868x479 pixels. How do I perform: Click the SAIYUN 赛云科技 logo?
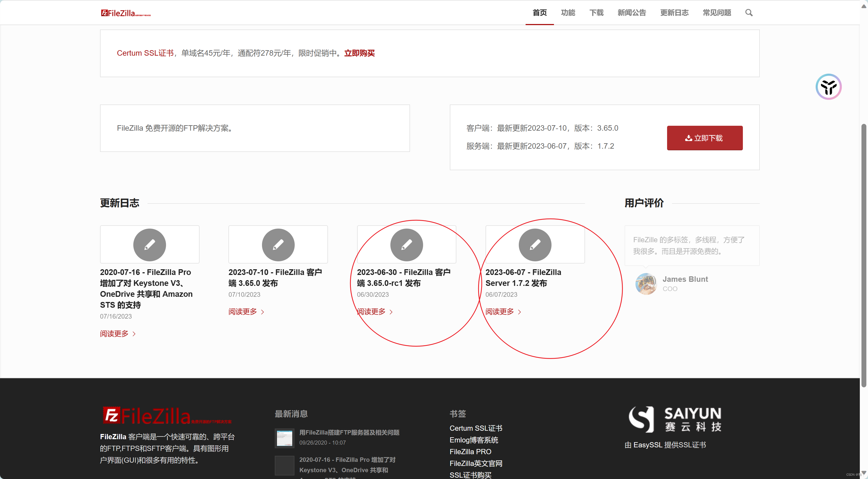(675, 419)
